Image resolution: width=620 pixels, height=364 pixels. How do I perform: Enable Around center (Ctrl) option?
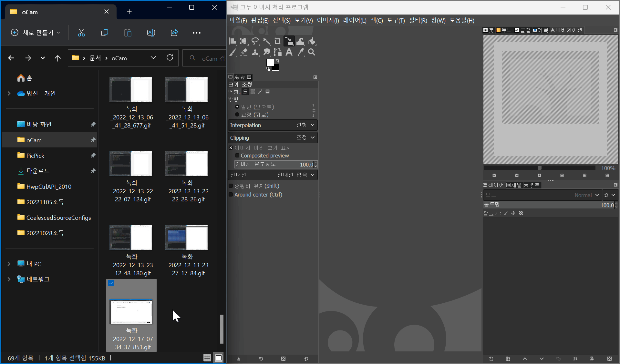pyautogui.click(x=231, y=195)
